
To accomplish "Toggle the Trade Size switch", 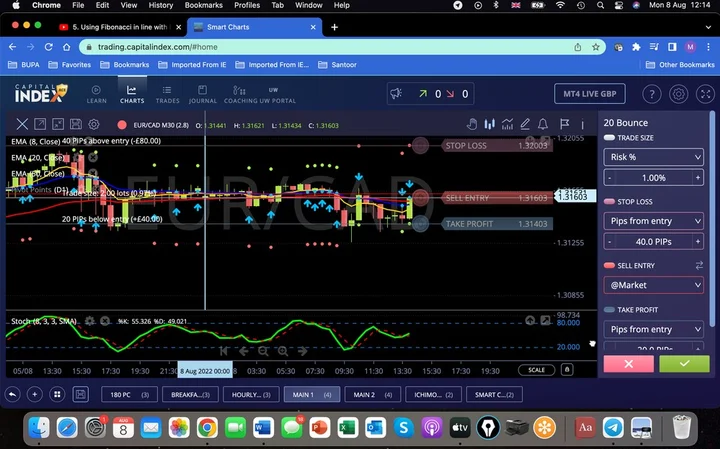I will (609, 137).
